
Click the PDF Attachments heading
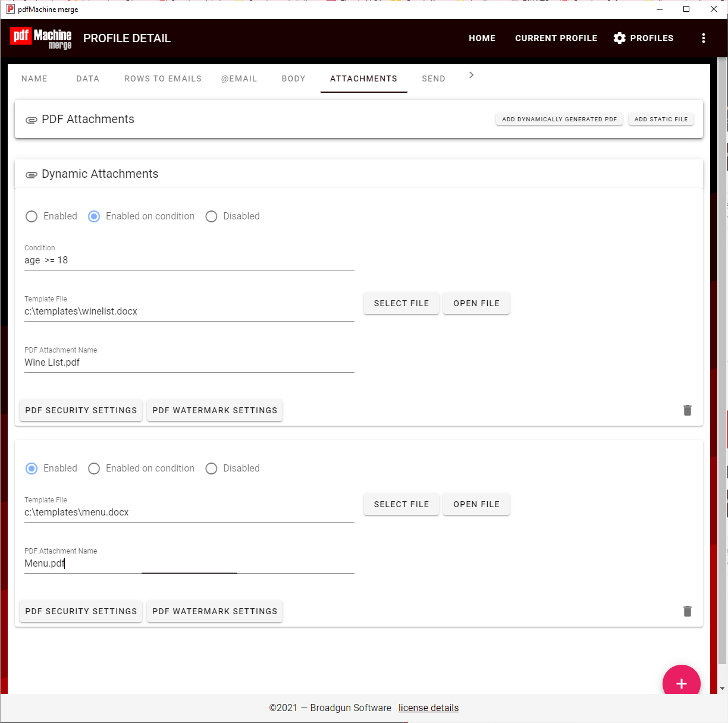point(88,120)
